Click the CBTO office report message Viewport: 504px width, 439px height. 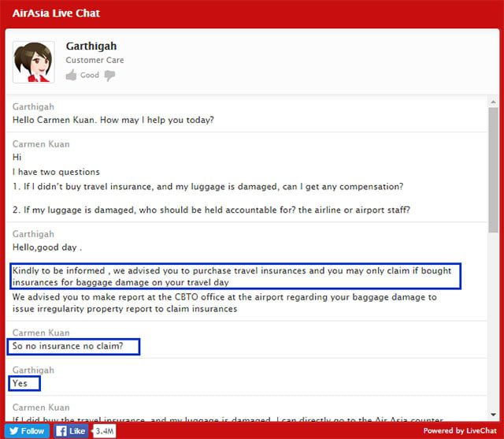pos(224,303)
